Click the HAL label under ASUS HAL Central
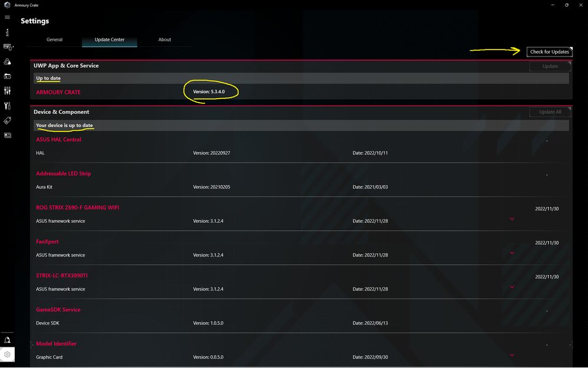The width and height of the screenshot is (588, 368). coord(40,153)
